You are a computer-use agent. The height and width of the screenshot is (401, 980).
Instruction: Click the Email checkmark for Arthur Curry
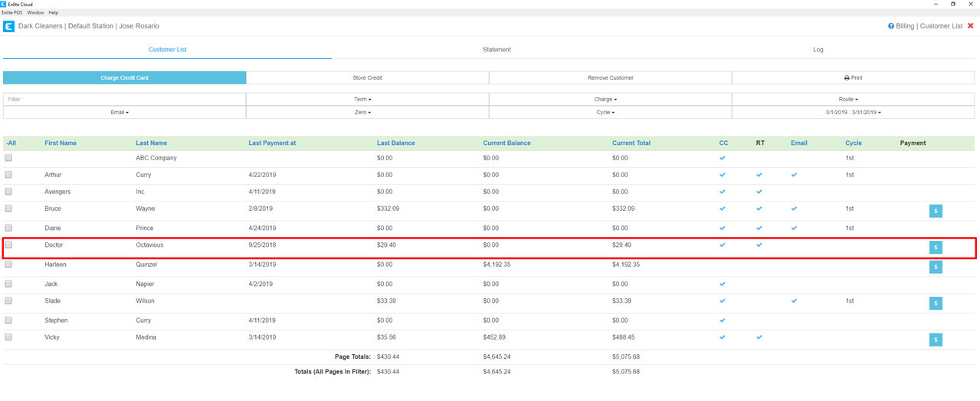(795, 175)
